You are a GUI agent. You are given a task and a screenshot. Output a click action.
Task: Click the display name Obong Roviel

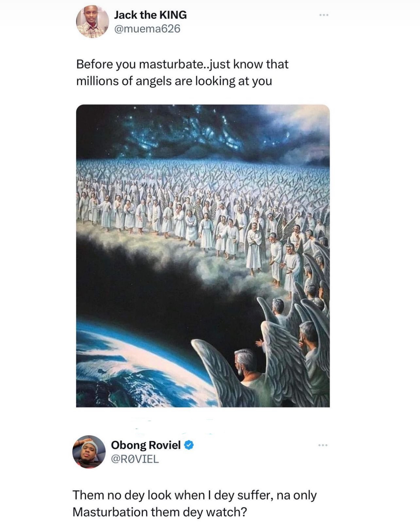point(146,445)
